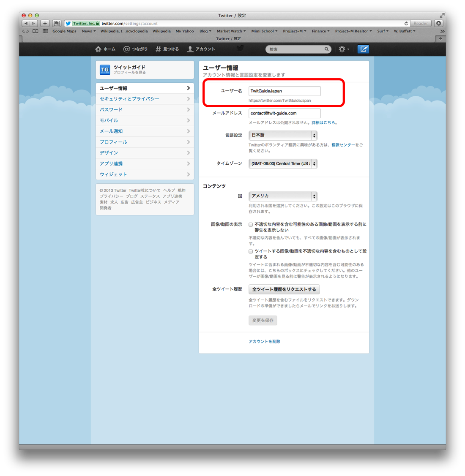The image size is (465, 476).
Task: Open メール通知 settings
Action: 145,131
